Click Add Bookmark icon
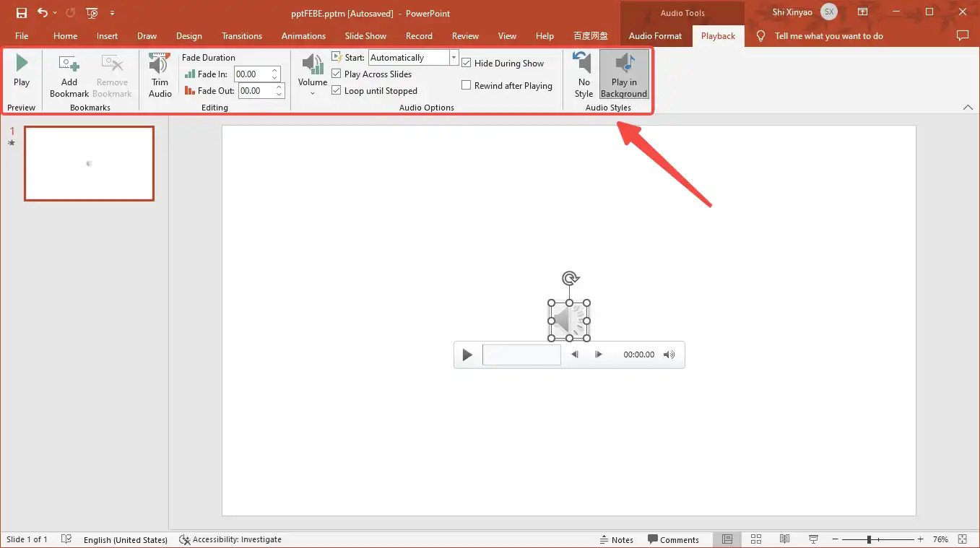980x548 pixels. click(69, 75)
